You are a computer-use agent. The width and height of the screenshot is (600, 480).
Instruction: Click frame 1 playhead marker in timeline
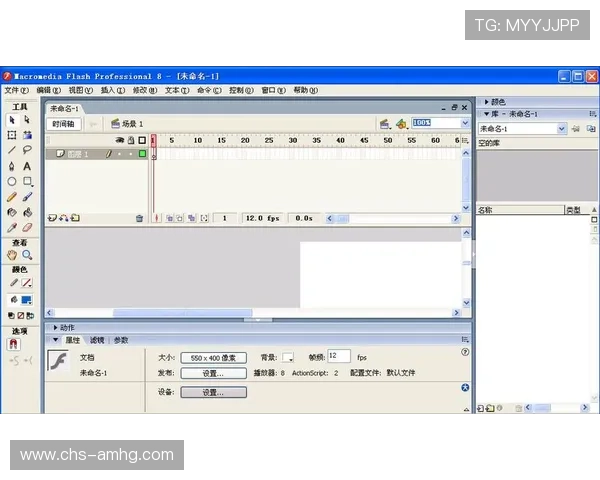[x=153, y=140]
